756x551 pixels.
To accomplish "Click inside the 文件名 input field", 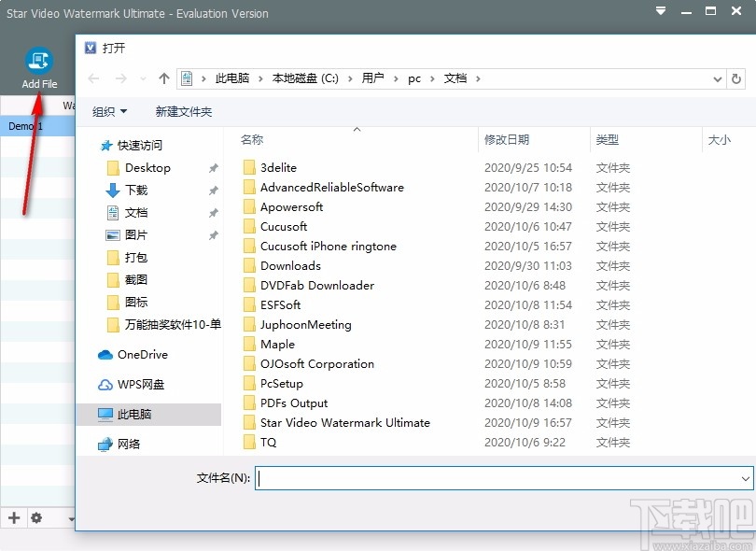I will [x=495, y=477].
